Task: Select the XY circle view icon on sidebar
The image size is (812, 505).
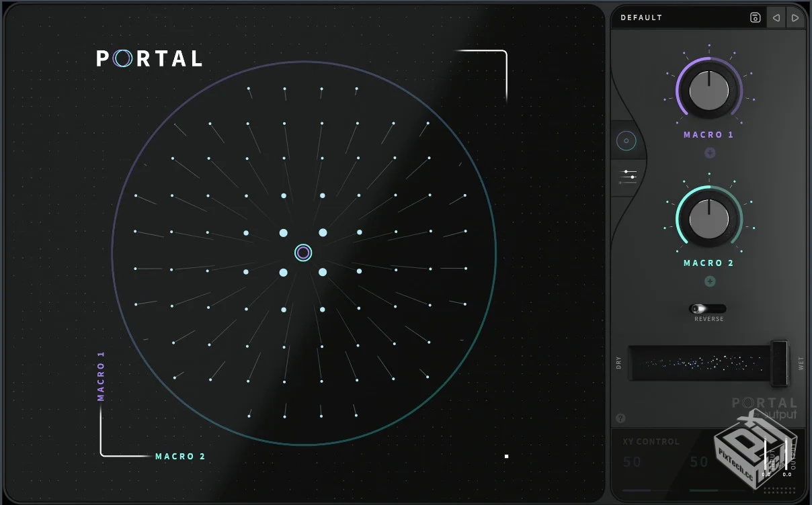Action: (x=626, y=140)
